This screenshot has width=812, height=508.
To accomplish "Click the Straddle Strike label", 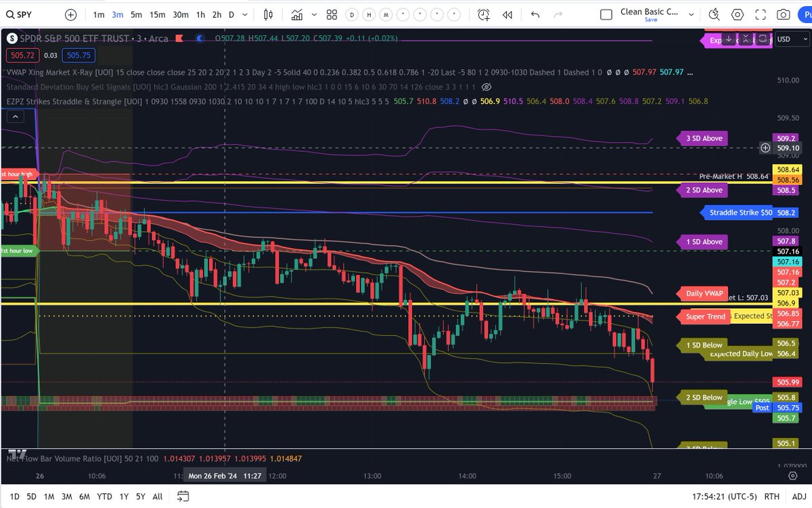I will coord(736,213).
